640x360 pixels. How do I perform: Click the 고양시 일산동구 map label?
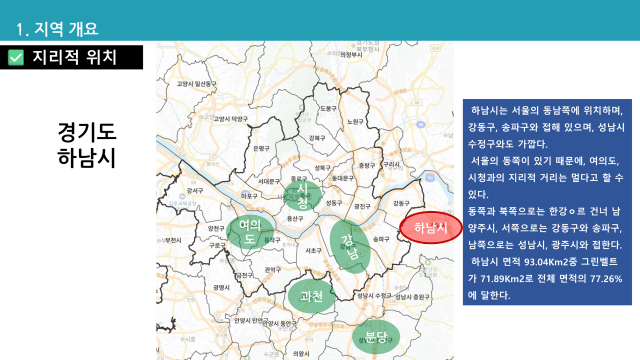[196, 84]
